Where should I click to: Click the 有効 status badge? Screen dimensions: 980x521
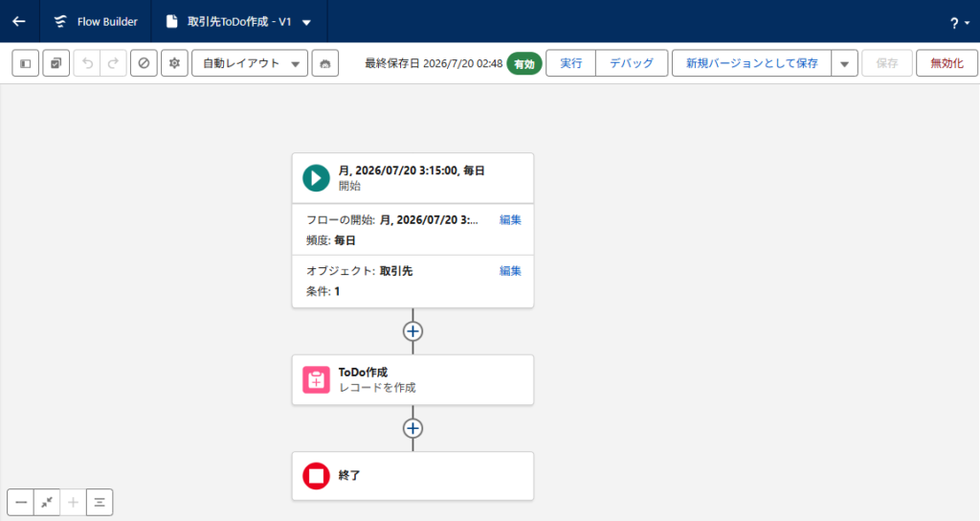tap(523, 64)
